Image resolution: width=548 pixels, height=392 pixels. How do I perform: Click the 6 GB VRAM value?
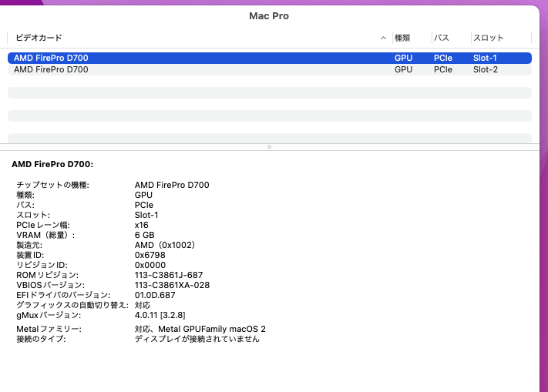(144, 235)
